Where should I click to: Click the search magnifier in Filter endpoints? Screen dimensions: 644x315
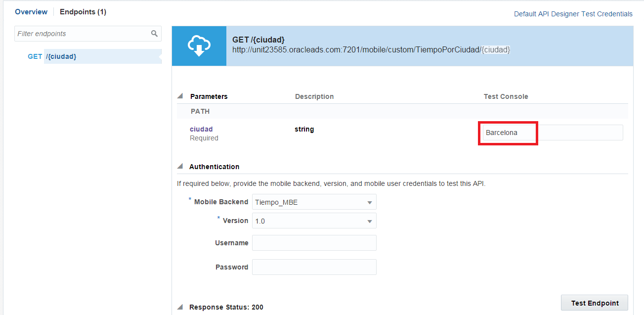tap(154, 34)
